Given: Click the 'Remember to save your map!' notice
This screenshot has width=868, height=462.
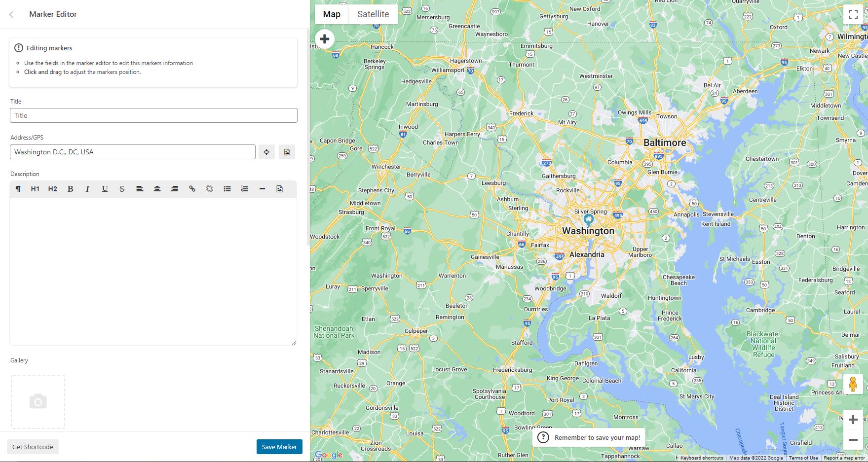Looking at the screenshot, I should tap(589, 437).
